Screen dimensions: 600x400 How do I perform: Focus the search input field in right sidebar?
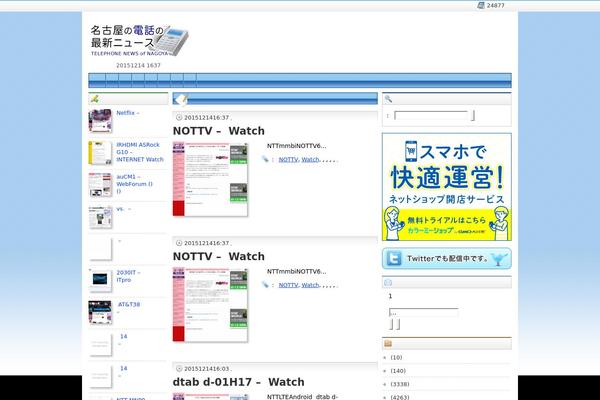pyautogui.click(x=431, y=115)
